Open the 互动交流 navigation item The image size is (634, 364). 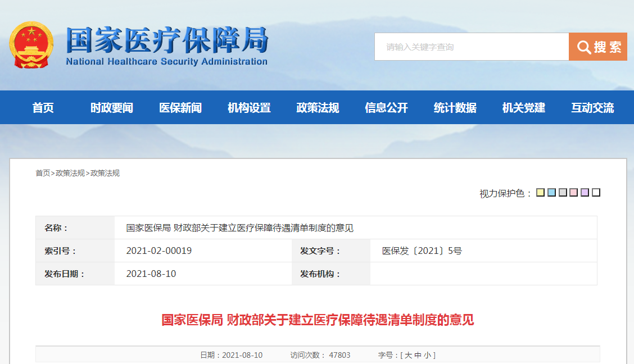pos(592,107)
